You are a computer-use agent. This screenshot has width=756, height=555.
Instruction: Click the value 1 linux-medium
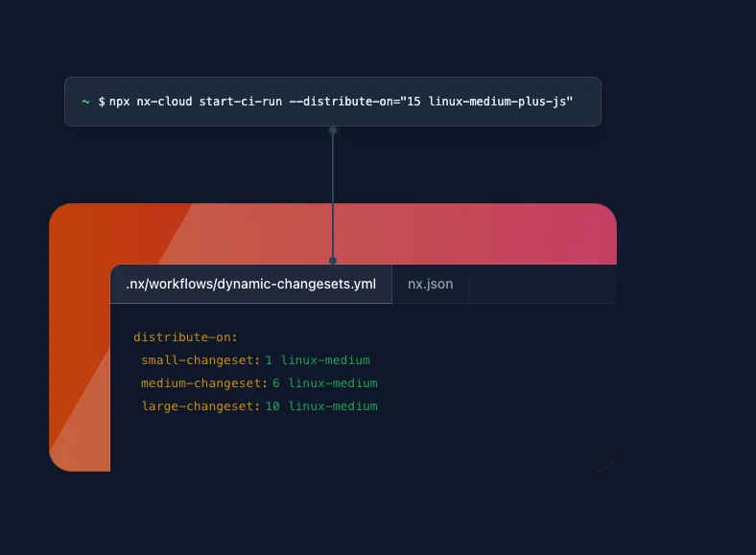click(318, 360)
